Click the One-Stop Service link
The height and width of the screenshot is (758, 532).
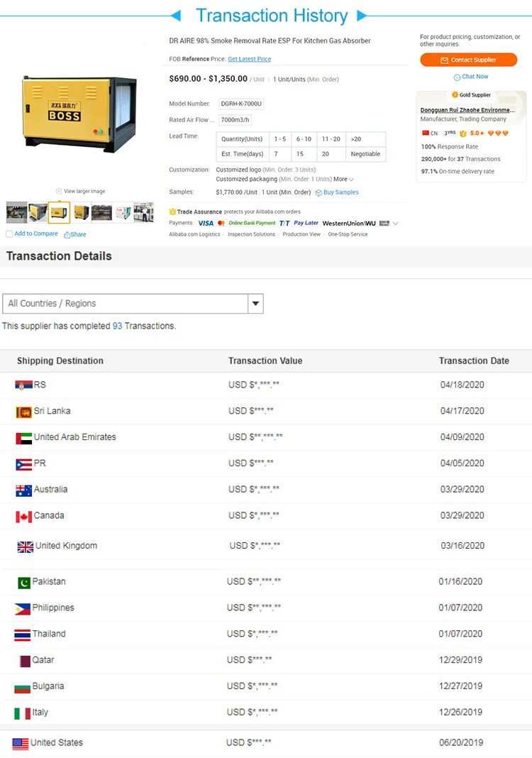coord(348,234)
